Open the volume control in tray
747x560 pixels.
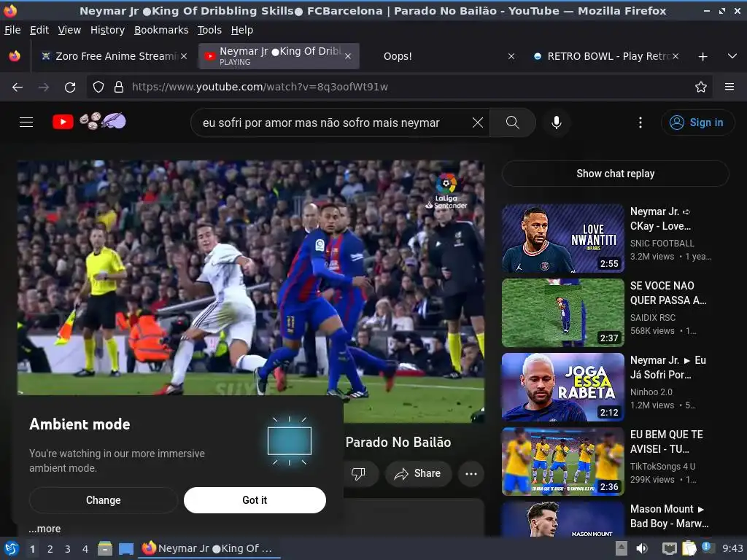(x=642, y=548)
